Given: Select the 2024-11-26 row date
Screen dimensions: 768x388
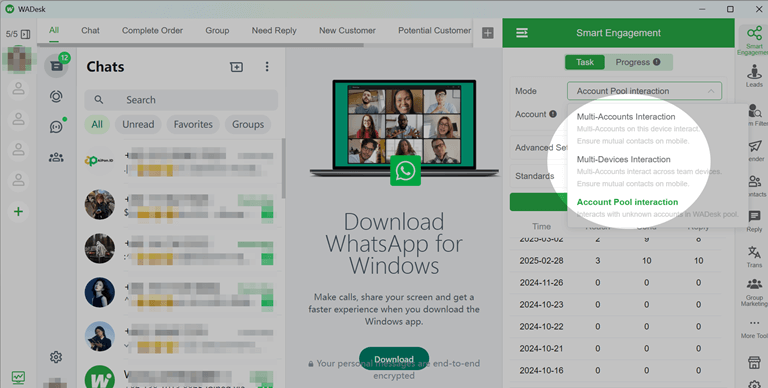Looking at the screenshot, I should click(x=541, y=283).
